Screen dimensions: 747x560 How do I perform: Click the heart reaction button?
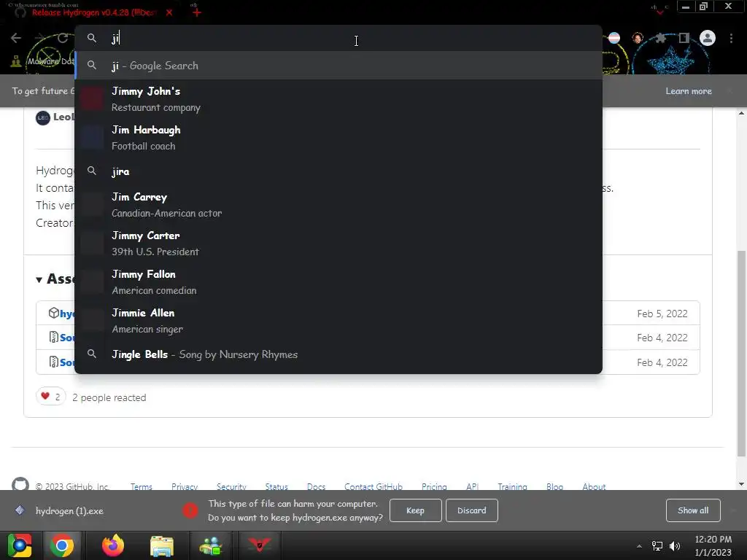50,397
